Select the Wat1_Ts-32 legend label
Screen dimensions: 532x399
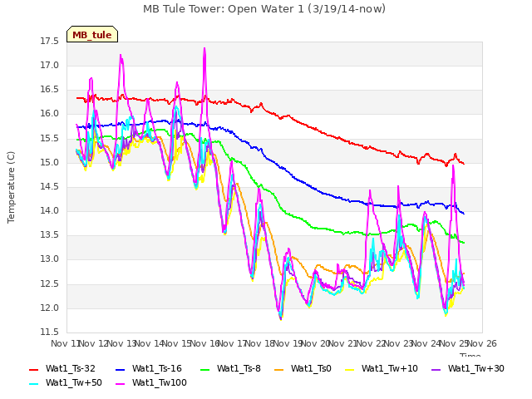coord(71,368)
